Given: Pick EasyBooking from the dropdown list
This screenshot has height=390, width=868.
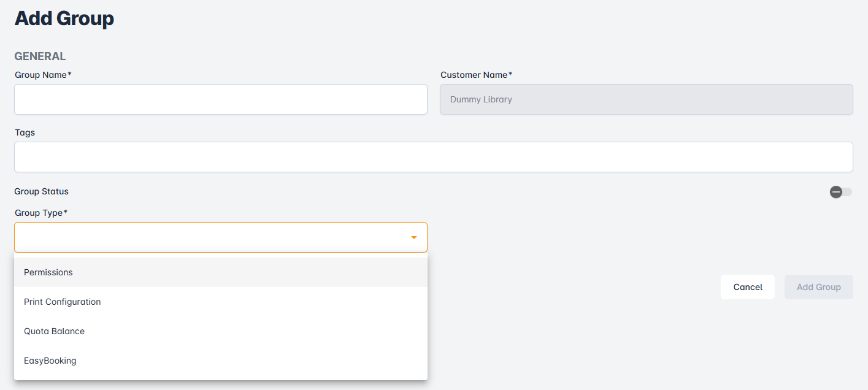Looking at the screenshot, I should 50,361.
